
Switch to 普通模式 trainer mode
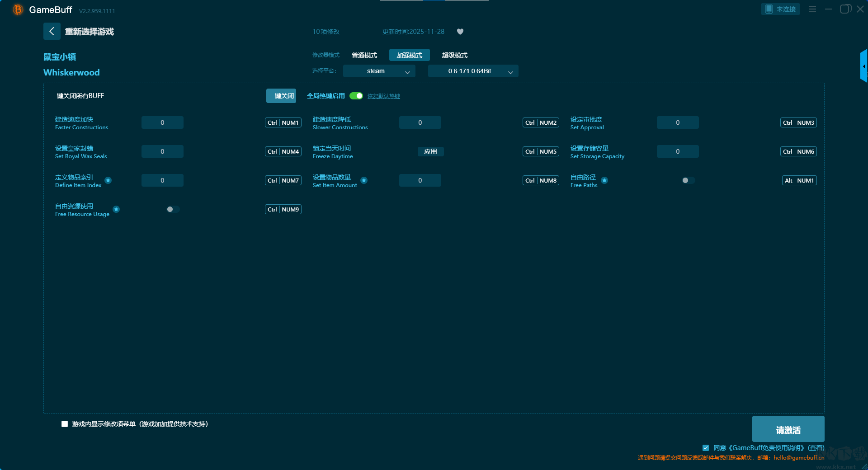pyautogui.click(x=364, y=55)
